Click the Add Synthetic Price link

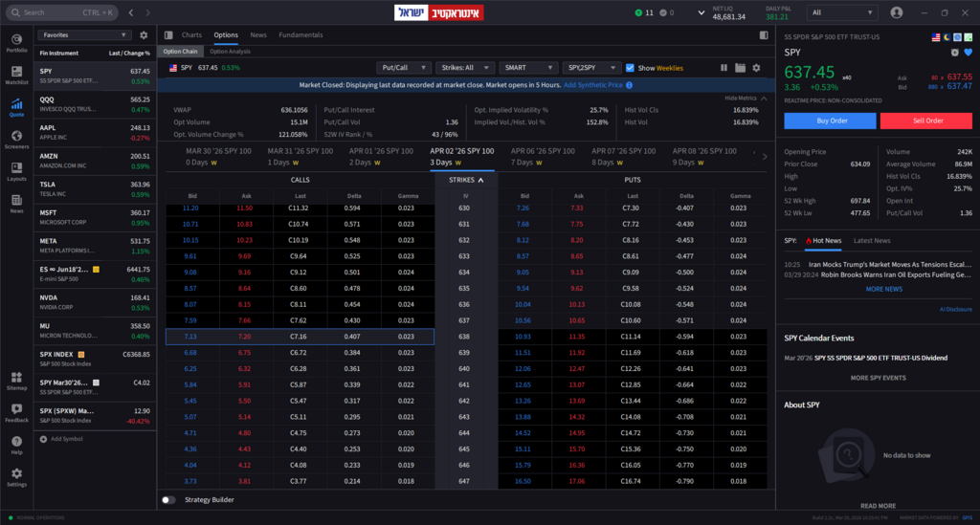click(593, 85)
